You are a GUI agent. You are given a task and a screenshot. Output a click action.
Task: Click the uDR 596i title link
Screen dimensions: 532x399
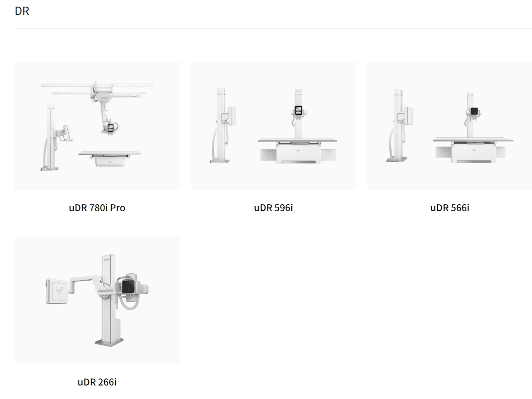pos(273,208)
